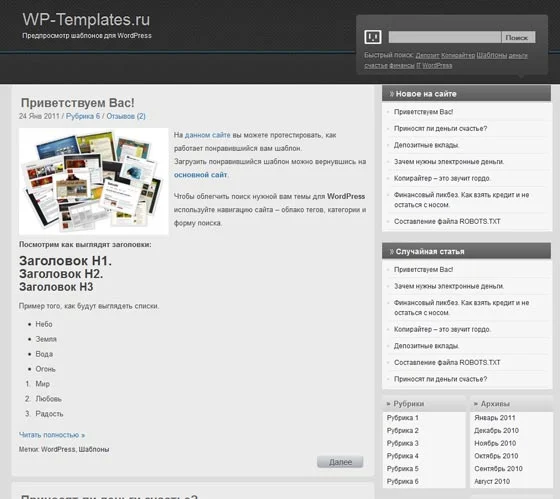Viewport: 560px width, 499px height.
Task: Click the Поиск search button
Action: coord(518,37)
